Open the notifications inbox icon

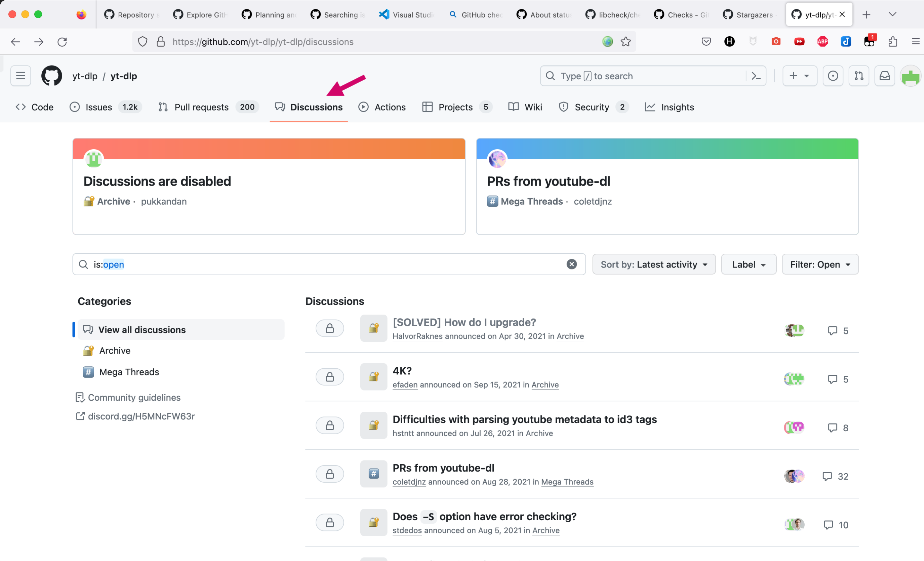pyautogui.click(x=884, y=76)
